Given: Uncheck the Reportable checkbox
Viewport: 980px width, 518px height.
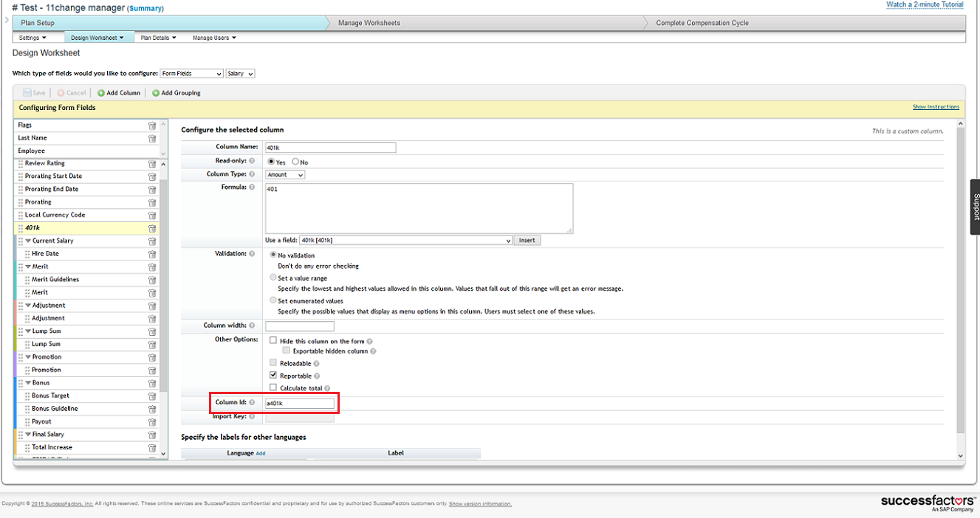Looking at the screenshot, I should 273,376.
